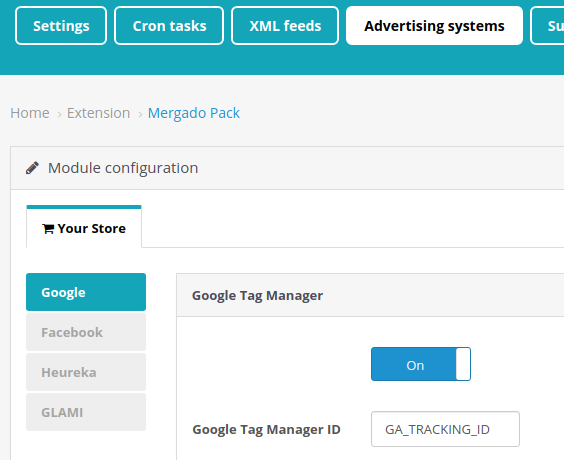This screenshot has width=564, height=460.
Task: Turn off the Google Tag Manager switch
Action: [x=421, y=364]
